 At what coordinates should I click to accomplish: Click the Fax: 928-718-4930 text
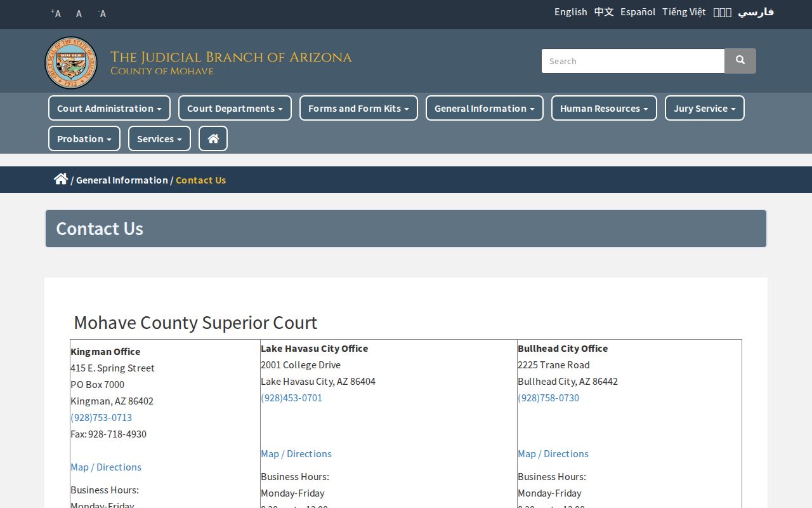[x=108, y=434]
